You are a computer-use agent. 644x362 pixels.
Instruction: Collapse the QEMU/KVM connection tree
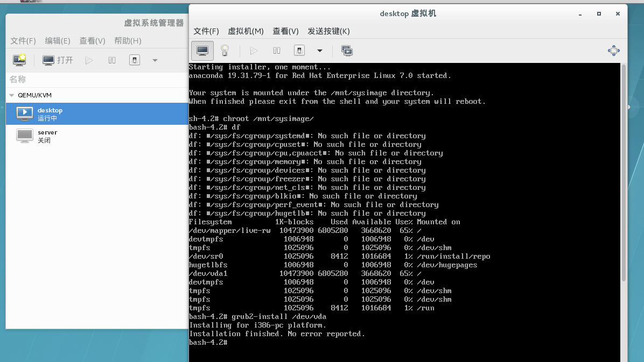point(11,95)
